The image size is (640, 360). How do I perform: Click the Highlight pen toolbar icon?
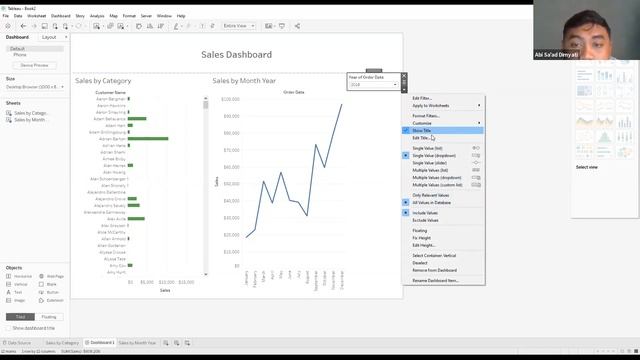click(x=176, y=26)
